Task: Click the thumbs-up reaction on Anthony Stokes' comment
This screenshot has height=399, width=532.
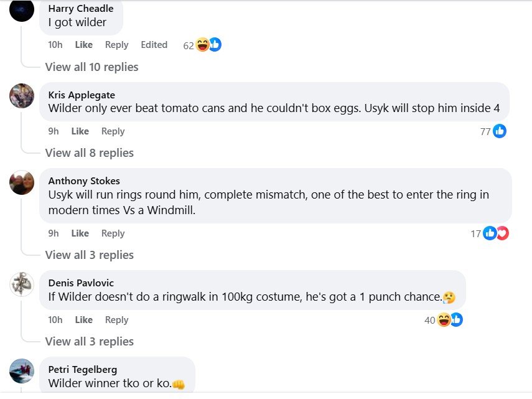Action: (x=490, y=233)
